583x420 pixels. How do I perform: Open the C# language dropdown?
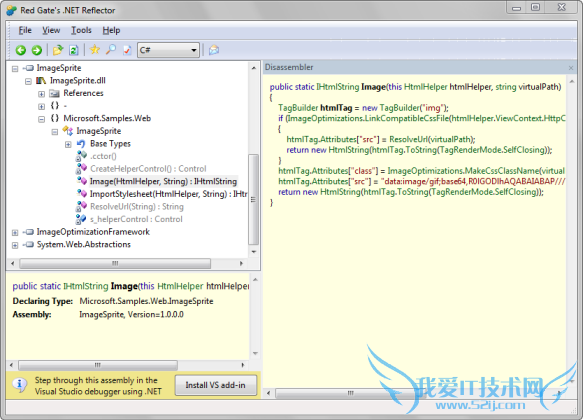click(x=168, y=50)
